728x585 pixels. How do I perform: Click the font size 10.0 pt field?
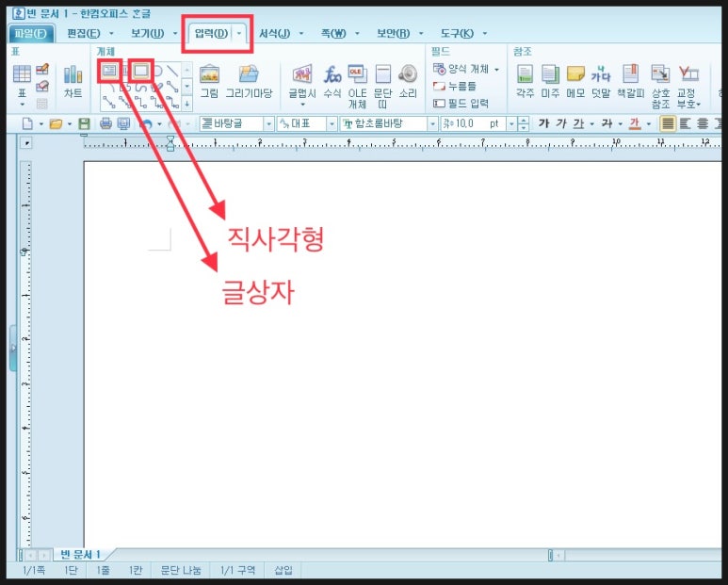pyautogui.click(x=474, y=124)
